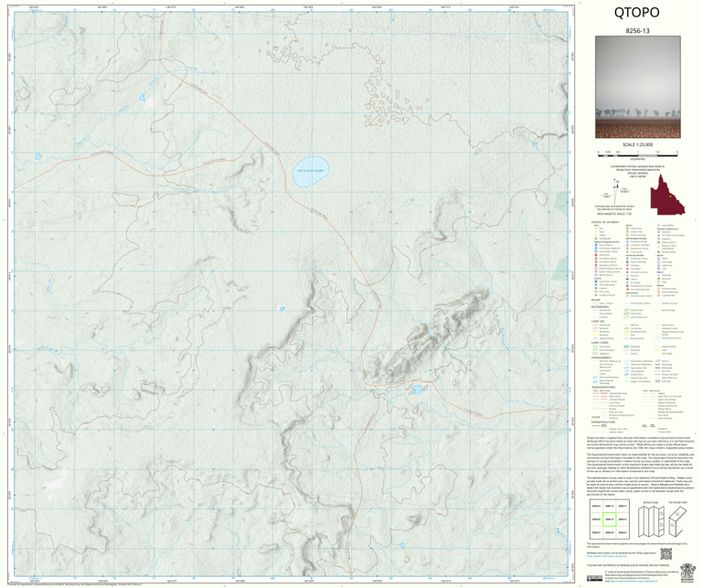Click the large blue claypan lake on map
The height and width of the screenshot is (588, 702).
pyautogui.click(x=311, y=172)
